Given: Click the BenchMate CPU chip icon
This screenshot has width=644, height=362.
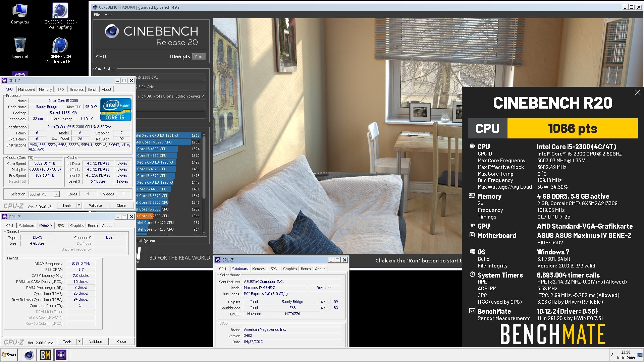Looking at the screenshot, I should (x=472, y=146).
